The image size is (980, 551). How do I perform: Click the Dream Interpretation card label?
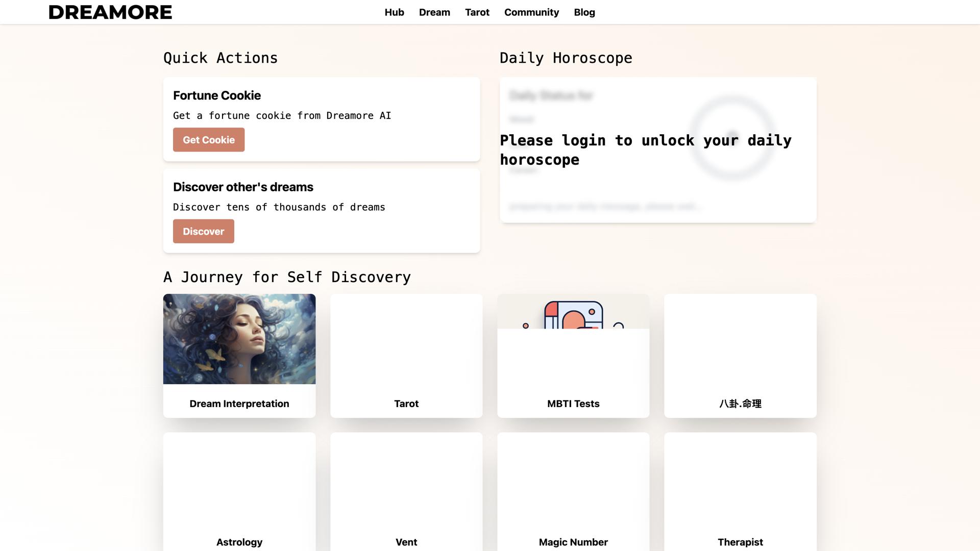[239, 404]
